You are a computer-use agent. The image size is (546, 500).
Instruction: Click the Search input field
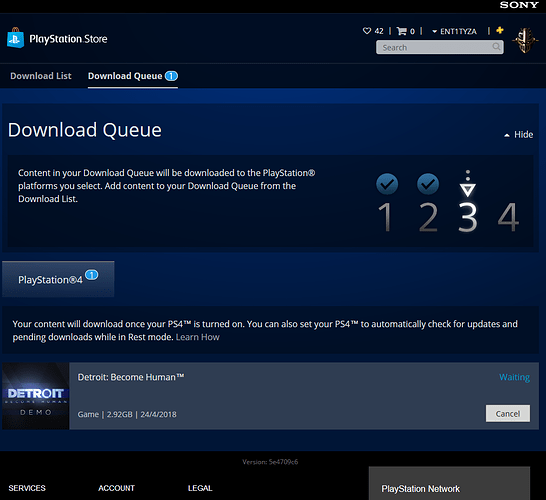coord(439,47)
